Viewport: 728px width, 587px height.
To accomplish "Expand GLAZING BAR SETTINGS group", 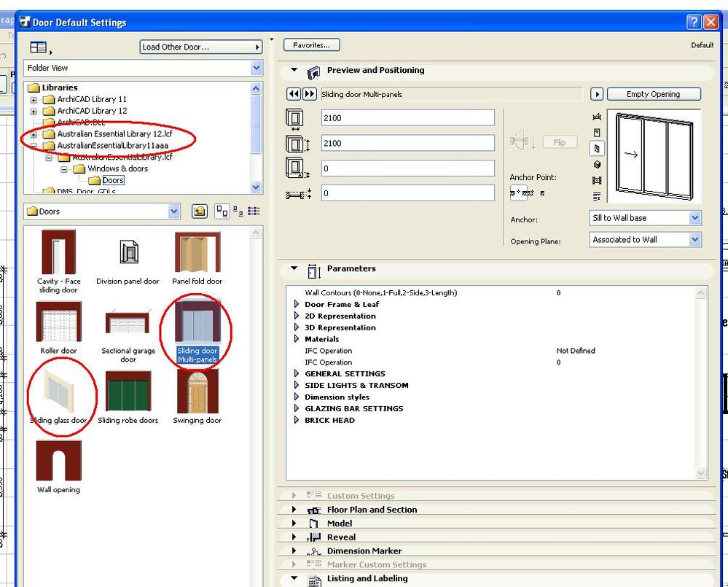I will point(297,408).
